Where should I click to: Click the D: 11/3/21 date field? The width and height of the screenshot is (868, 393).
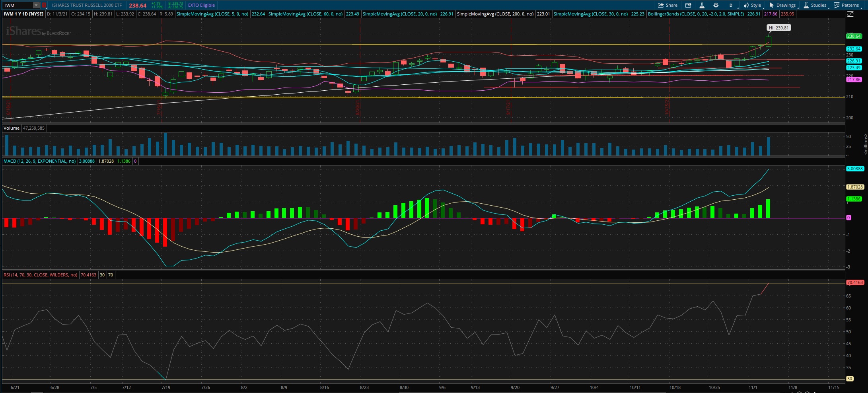[x=57, y=14]
